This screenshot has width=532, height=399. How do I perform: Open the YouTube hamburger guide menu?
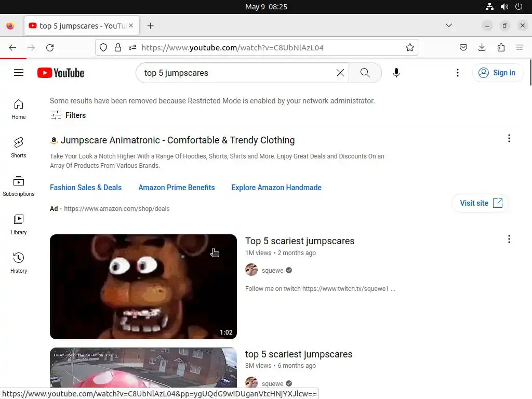click(x=19, y=73)
